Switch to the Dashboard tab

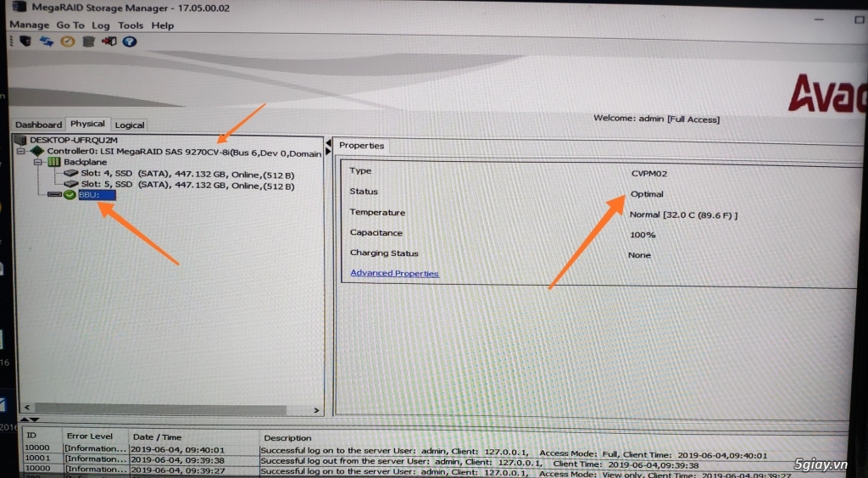(x=38, y=125)
